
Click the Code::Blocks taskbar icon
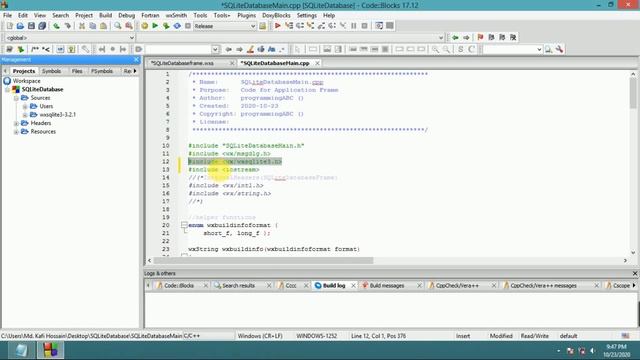tap(51, 351)
